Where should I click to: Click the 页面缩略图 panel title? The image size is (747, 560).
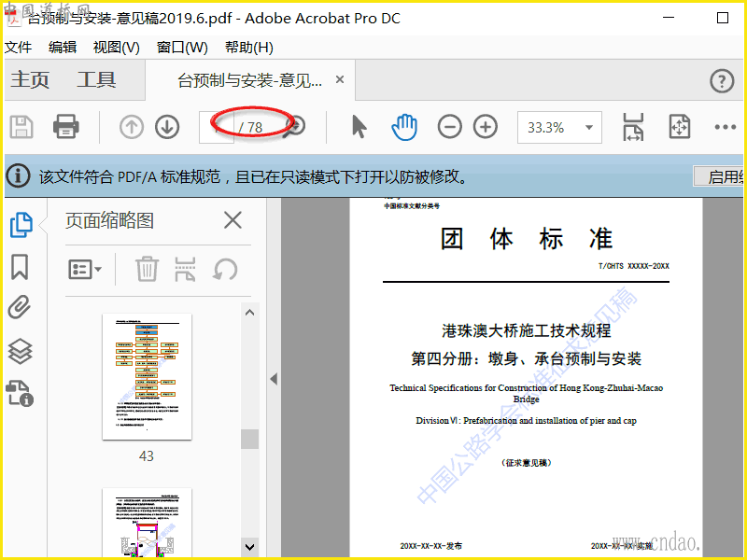click(109, 220)
